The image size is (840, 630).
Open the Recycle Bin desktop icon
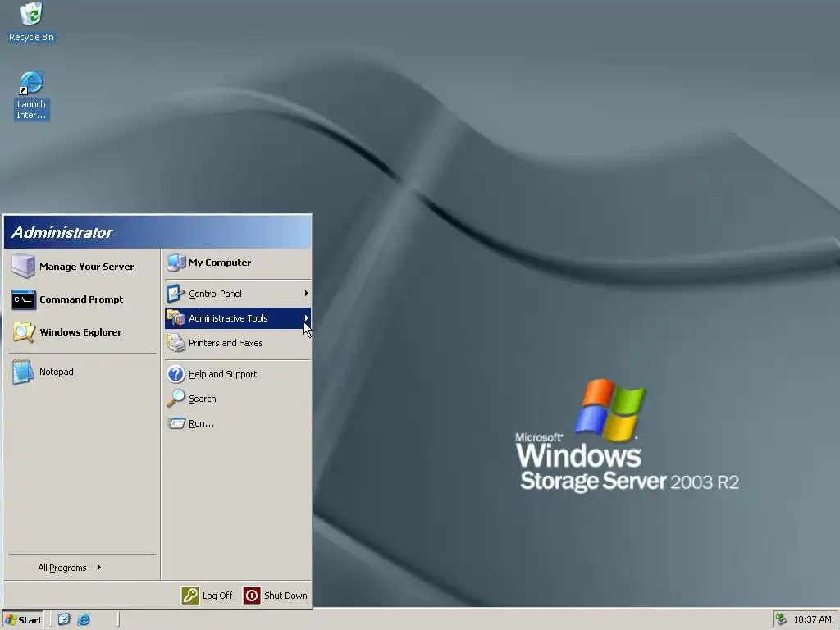point(31,21)
